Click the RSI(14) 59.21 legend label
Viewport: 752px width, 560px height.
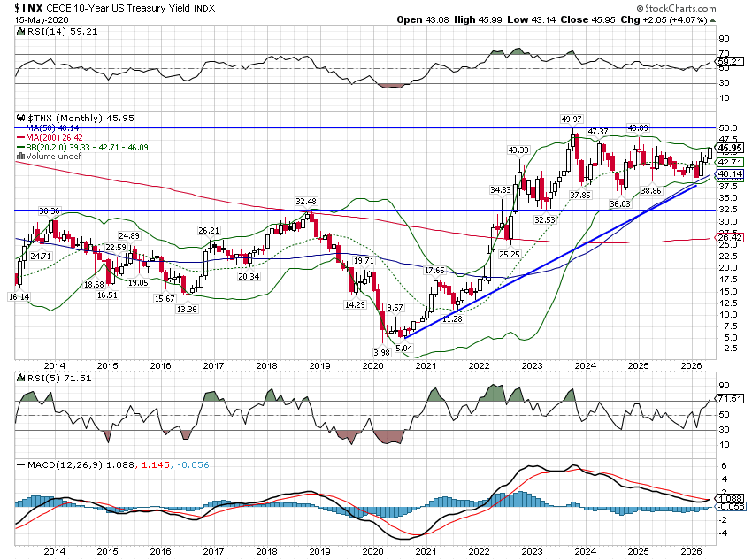click(62, 31)
